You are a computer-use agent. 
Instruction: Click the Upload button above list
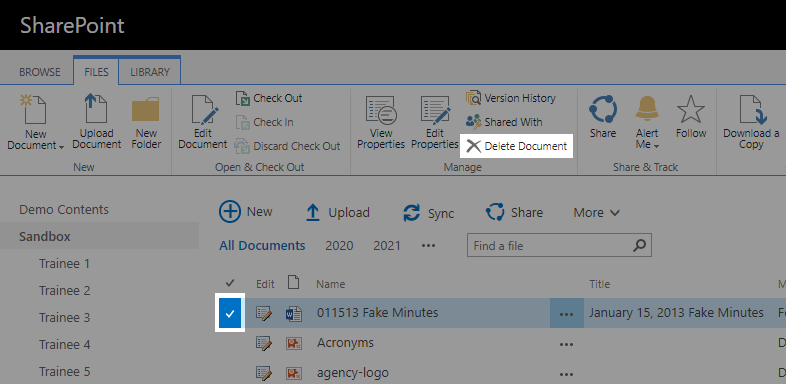tap(337, 213)
